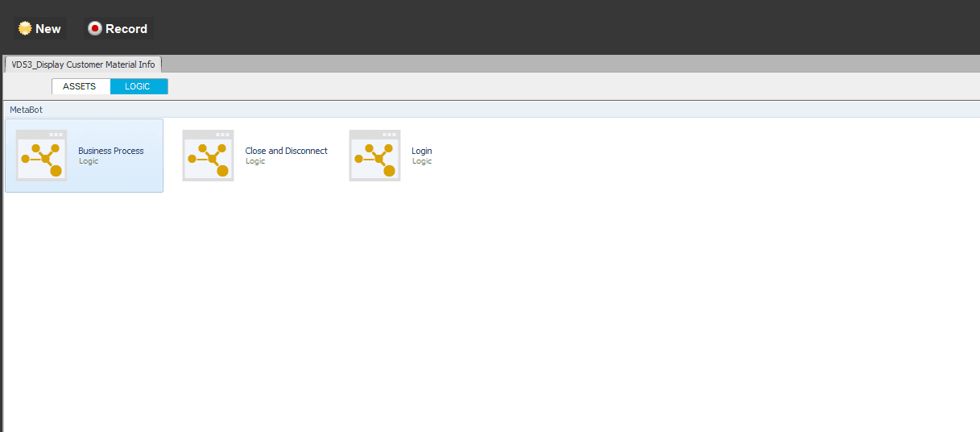
Task: Click the MetaBot section header
Action: [x=490, y=110]
